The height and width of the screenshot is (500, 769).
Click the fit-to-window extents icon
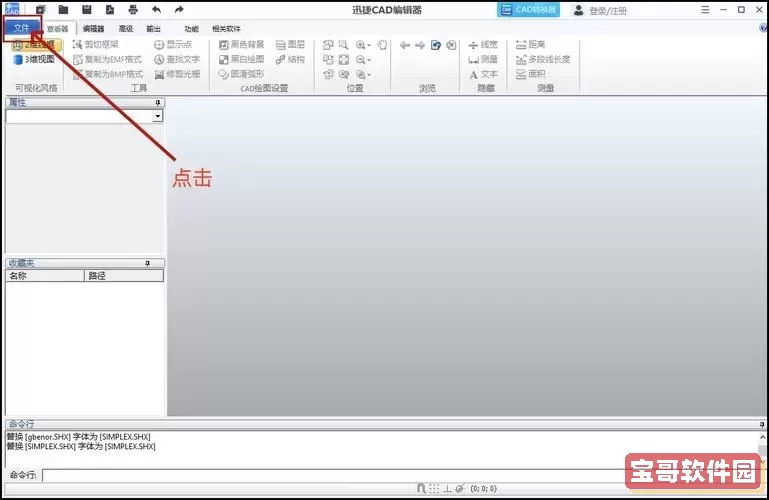click(x=344, y=60)
